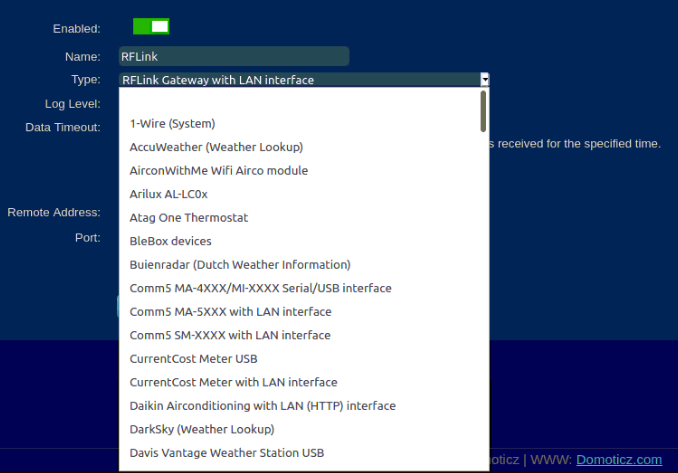Image resolution: width=678 pixels, height=473 pixels.
Task: Choose 1-Wire (System) from the list
Action: pyautogui.click(x=304, y=124)
